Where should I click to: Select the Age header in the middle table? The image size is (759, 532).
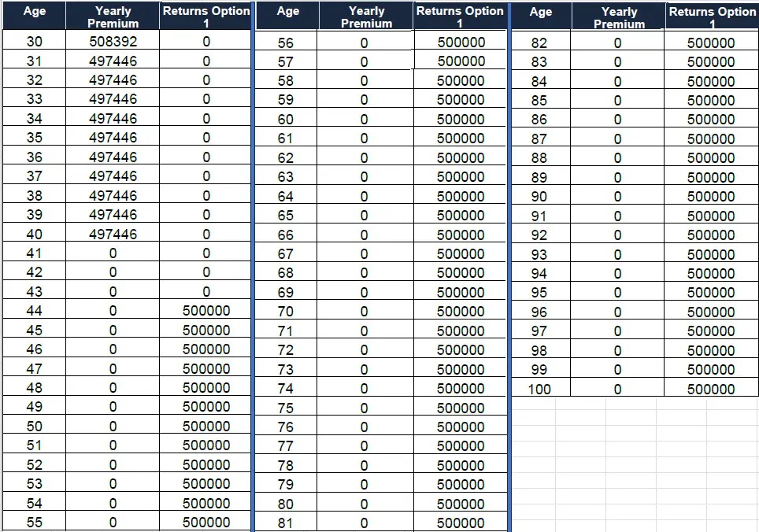[288, 12]
